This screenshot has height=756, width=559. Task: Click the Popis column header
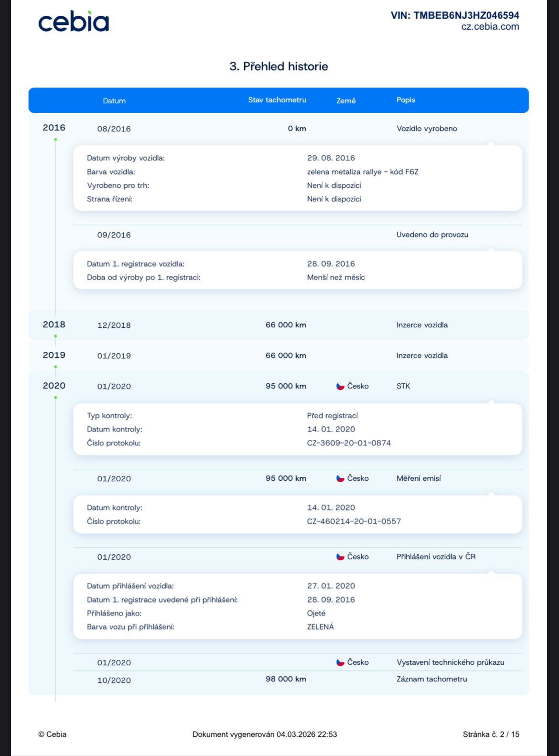[x=406, y=100]
